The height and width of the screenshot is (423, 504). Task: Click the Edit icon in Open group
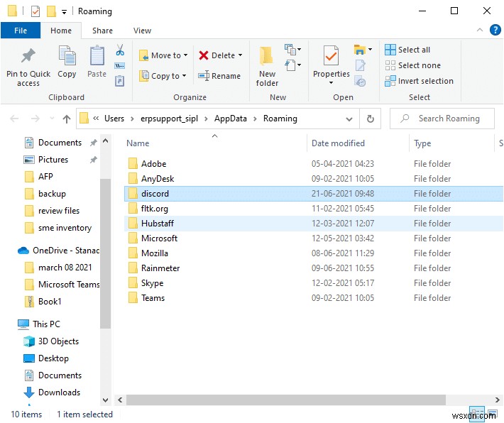click(x=361, y=65)
